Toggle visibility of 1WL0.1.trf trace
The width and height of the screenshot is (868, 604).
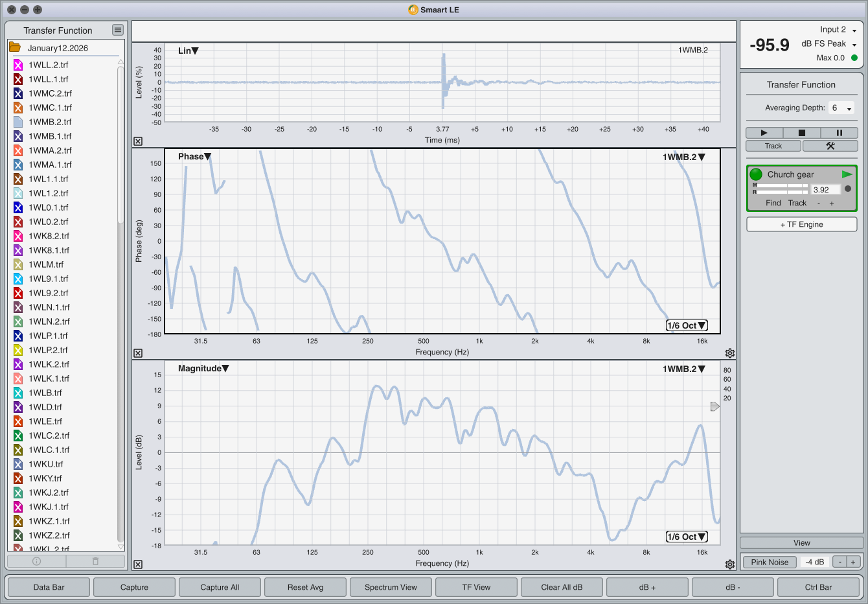tap(18, 207)
